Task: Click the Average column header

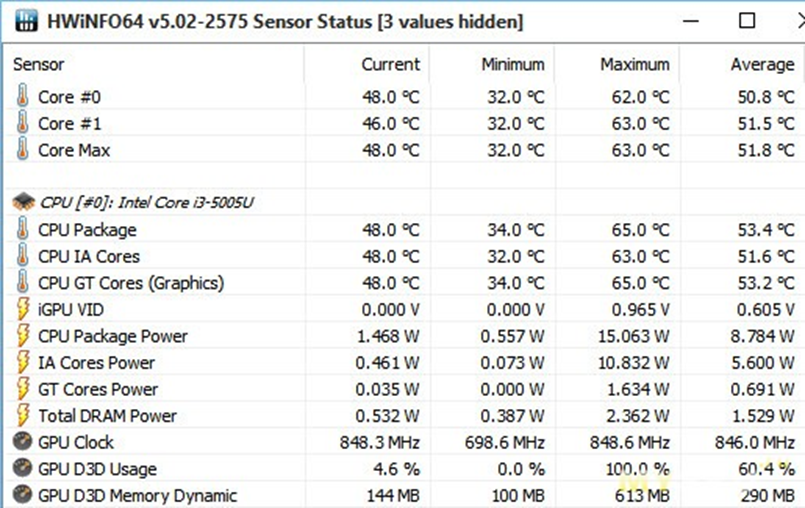Action: (x=762, y=64)
